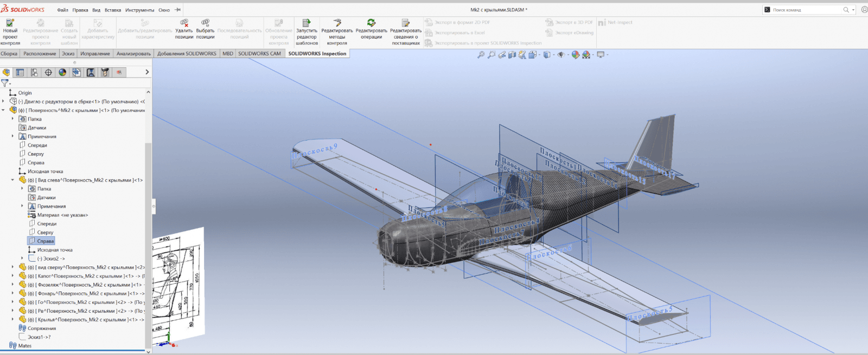Open the Display Style dropdown cube

tap(546, 55)
